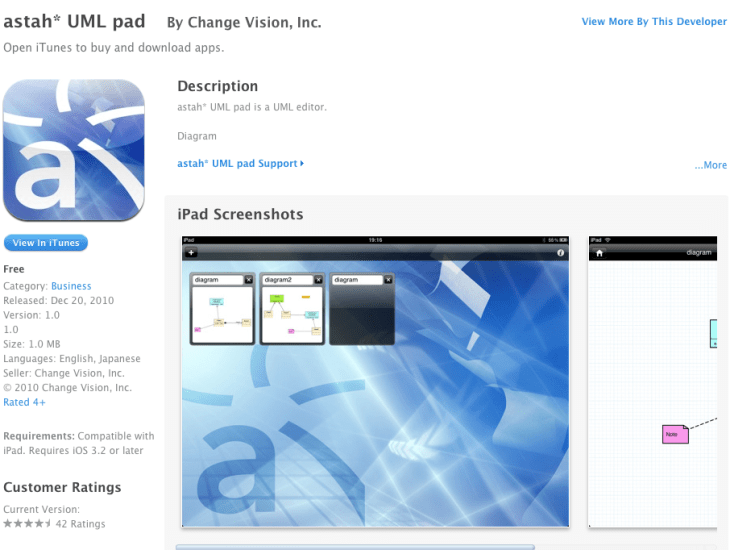This screenshot has height=550, width=730.
Task: Tap the home icon in second screenshot
Action: click(599, 253)
